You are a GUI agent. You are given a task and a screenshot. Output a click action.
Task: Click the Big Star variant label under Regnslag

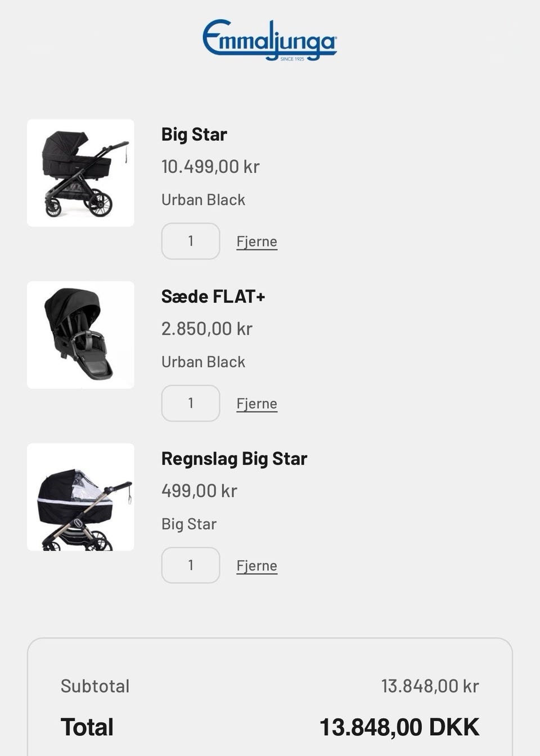[189, 524]
